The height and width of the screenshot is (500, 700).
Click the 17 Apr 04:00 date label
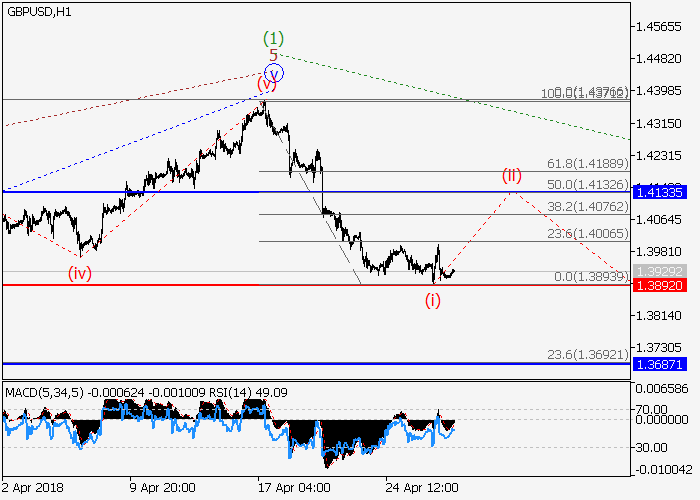(294, 487)
